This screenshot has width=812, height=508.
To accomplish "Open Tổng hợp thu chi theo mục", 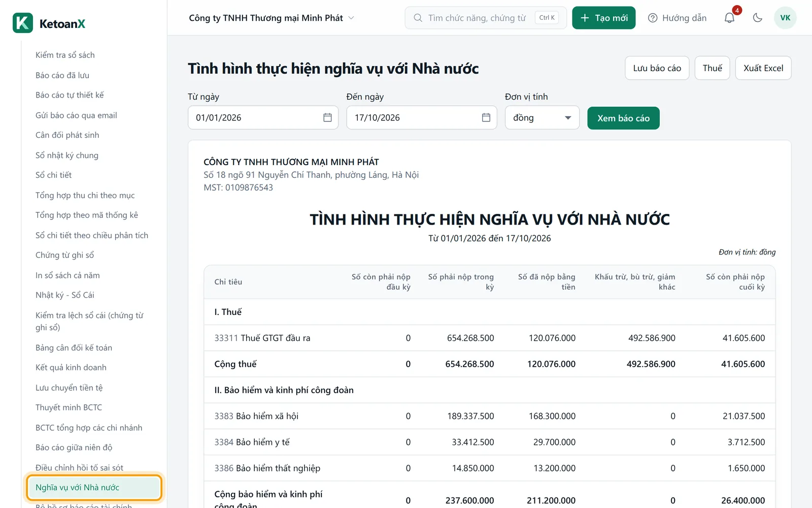I will tap(85, 196).
